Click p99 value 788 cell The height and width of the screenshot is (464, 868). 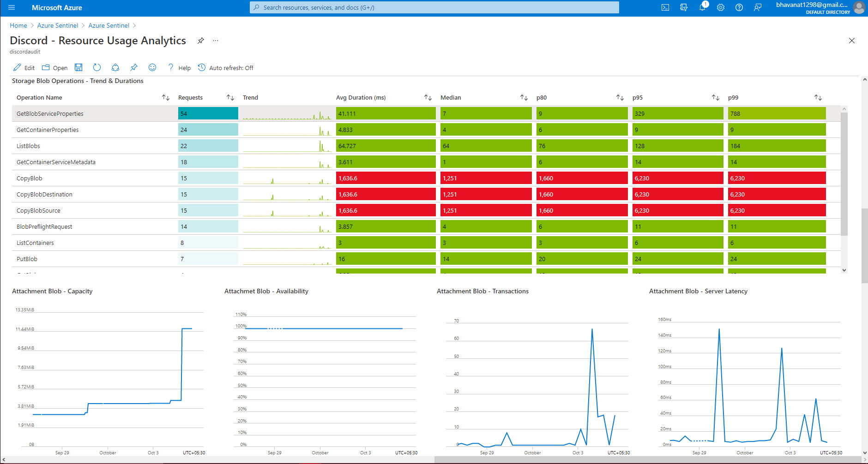[x=777, y=113]
